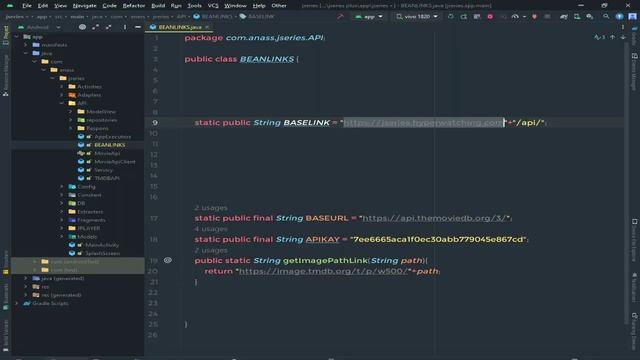
Task: Open the Project side tool window button
Action: [6, 35]
